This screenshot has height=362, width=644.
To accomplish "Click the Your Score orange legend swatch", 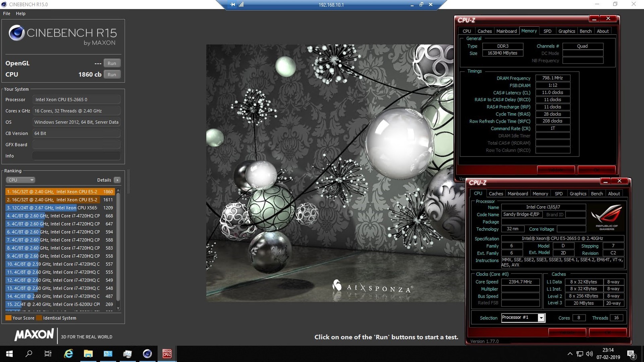I will coord(8,318).
